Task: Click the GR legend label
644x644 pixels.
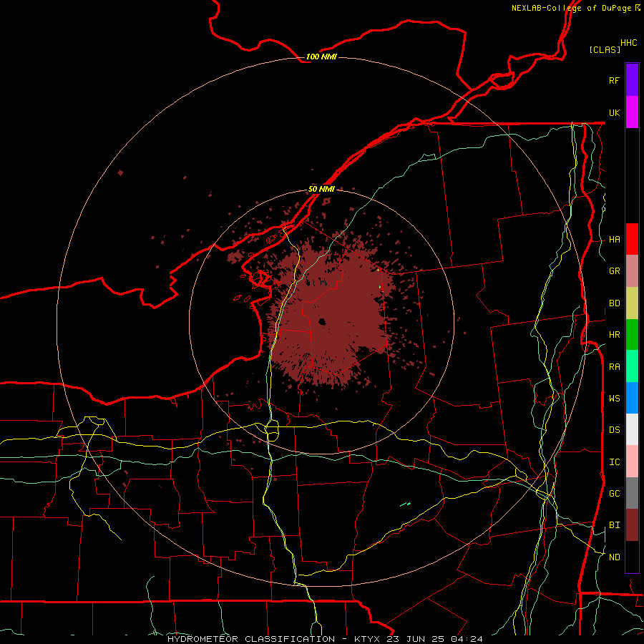Action: [x=615, y=271]
